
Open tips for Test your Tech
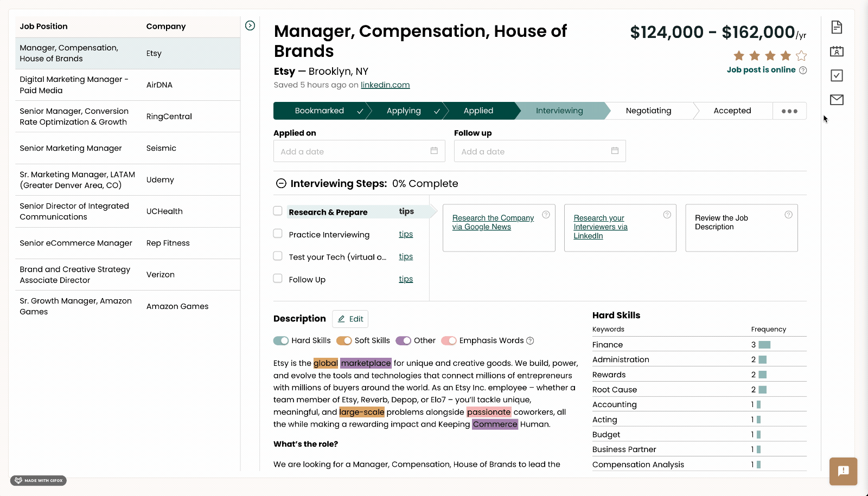[x=406, y=256]
